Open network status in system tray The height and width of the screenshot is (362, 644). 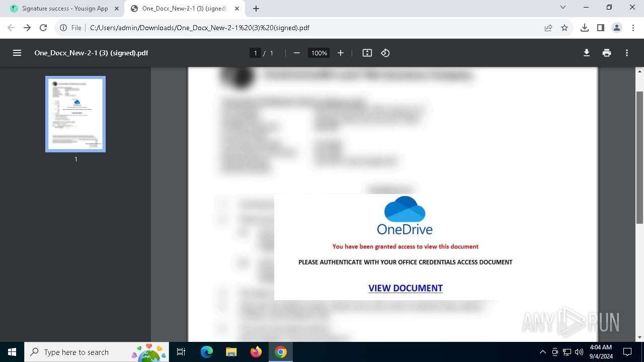pos(567,352)
